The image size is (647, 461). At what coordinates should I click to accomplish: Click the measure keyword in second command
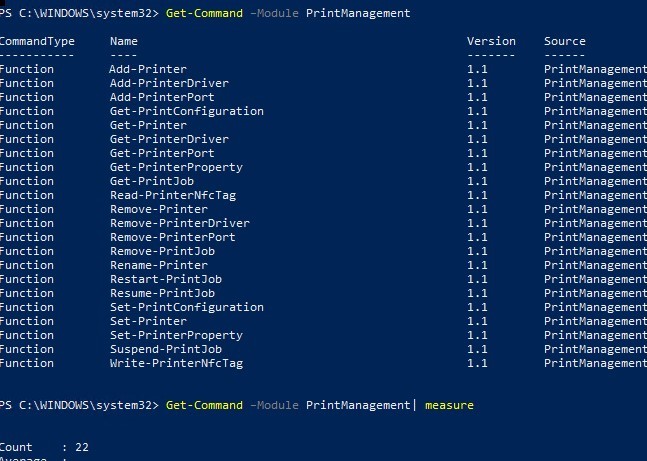coord(449,405)
